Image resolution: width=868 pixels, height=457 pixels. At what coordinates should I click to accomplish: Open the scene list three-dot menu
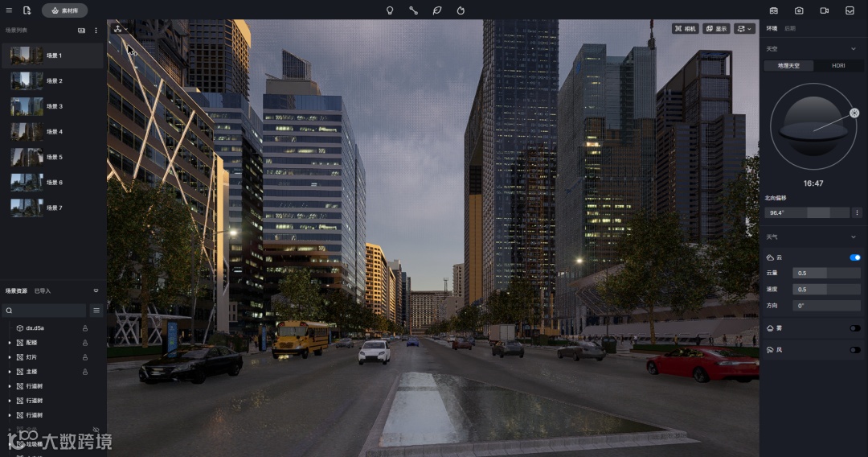coord(96,31)
